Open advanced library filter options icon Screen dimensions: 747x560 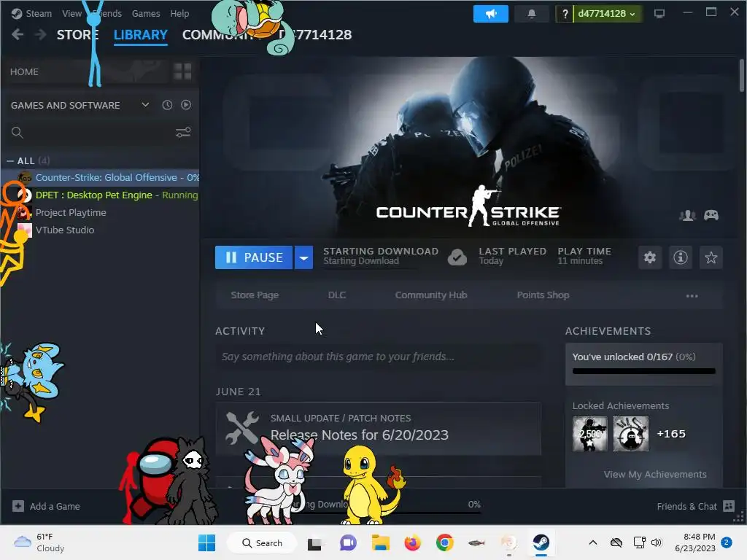(183, 133)
